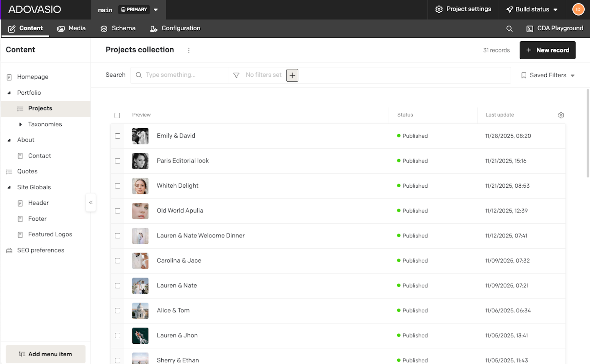Click the table column settings gear icon

click(561, 115)
